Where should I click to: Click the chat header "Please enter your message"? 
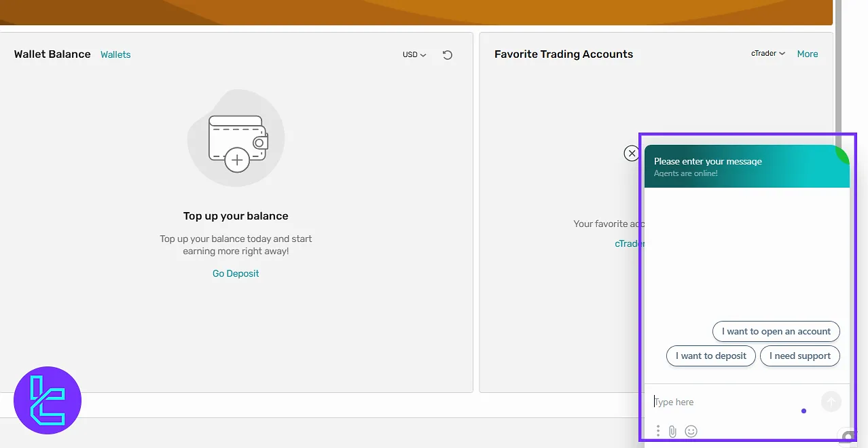click(x=708, y=162)
